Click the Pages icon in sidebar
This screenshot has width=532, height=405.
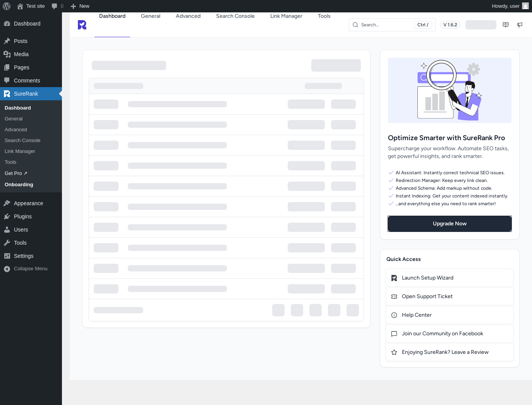(7, 67)
